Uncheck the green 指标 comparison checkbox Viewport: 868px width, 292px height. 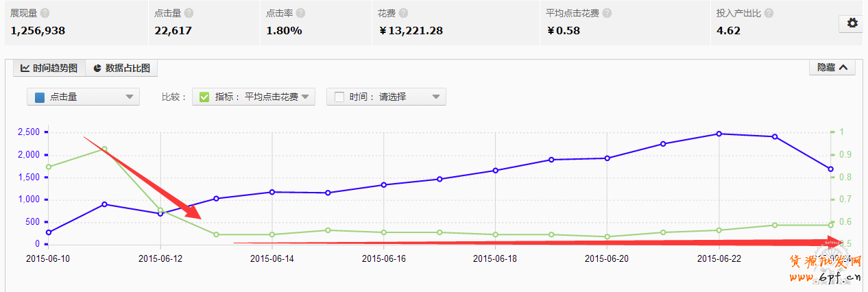pos(204,97)
